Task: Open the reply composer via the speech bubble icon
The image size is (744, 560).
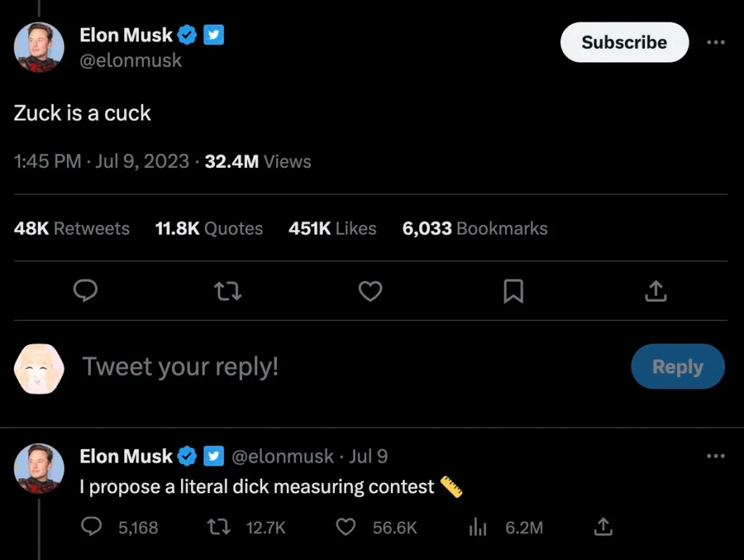Action: pyautogui.click(x=85, y=291)
